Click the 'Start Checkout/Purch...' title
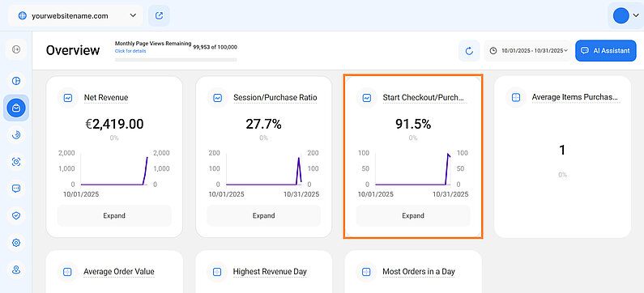 [424, 98]
